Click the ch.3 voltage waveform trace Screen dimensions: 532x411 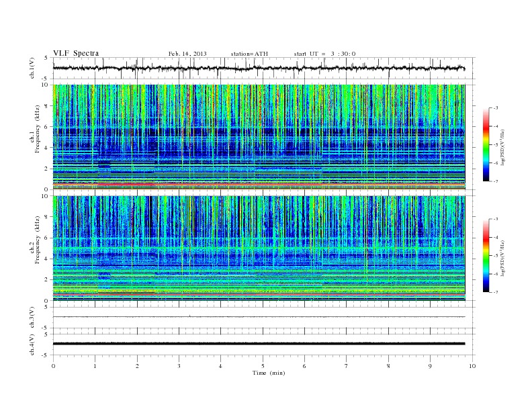click(259, 317)
